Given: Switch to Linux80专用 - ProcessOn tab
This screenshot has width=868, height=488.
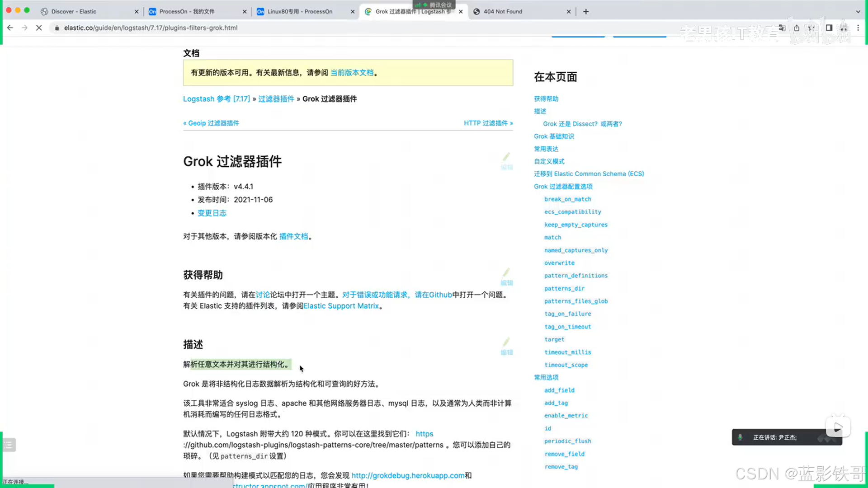Looking at the screenshot, I should 300,11.
